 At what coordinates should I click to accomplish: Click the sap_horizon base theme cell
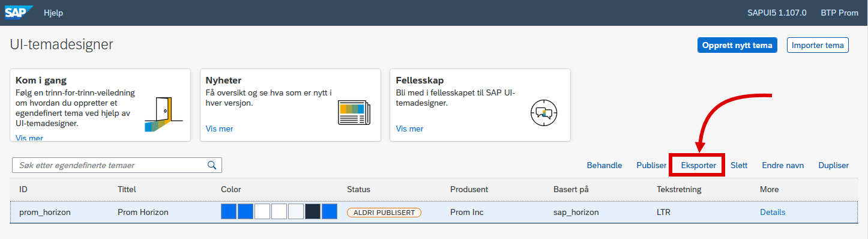point(576,212)
